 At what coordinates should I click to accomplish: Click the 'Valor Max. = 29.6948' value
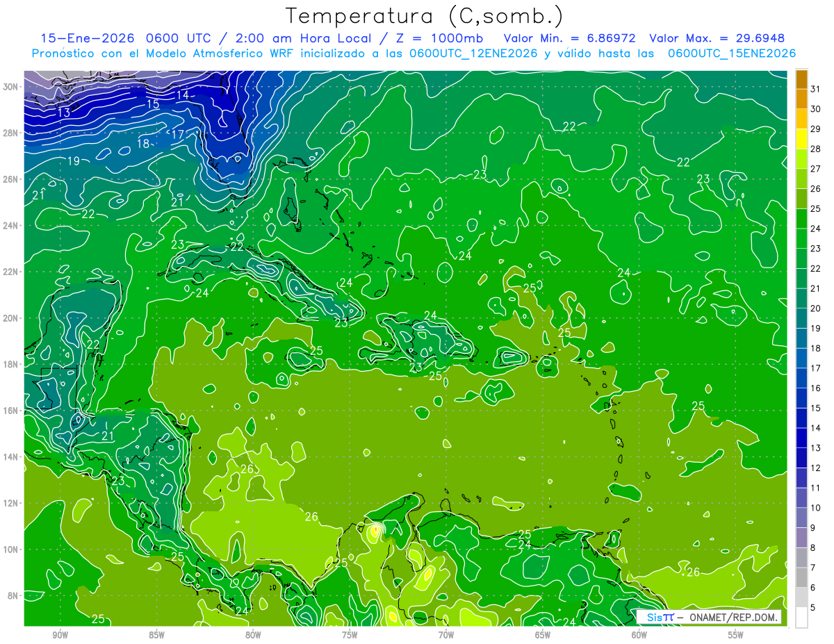(x=717, y=38)
